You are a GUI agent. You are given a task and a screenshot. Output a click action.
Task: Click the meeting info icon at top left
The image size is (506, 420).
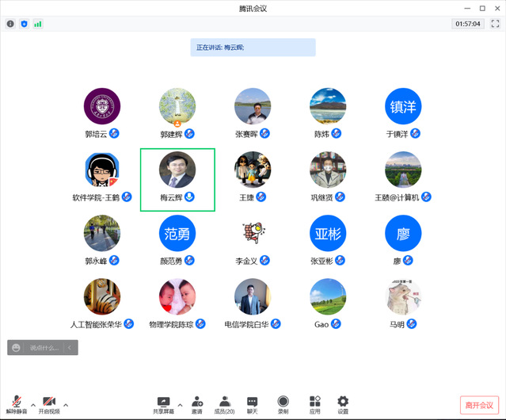[10, 24]
